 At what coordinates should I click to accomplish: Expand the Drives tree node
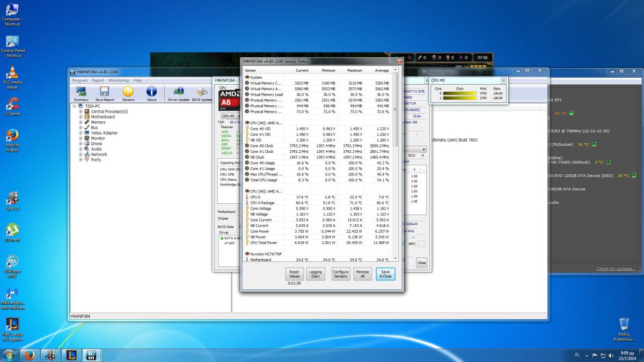pyautogui.click(x=80, y=144)
